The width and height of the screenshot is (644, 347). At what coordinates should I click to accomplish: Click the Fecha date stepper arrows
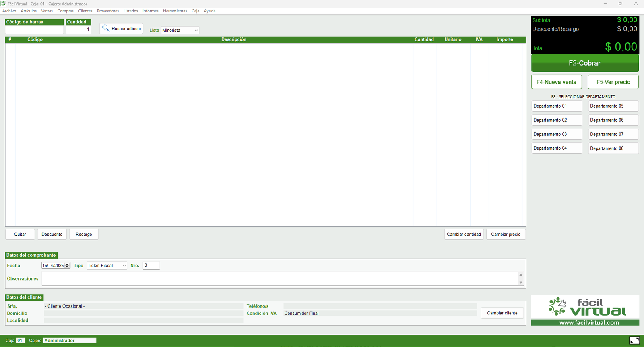[67, 266]
